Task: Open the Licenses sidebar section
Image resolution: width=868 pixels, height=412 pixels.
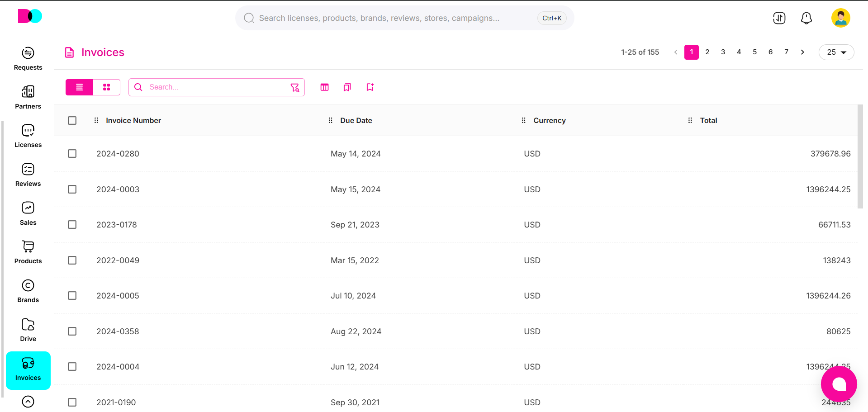Action: [28, 137]
